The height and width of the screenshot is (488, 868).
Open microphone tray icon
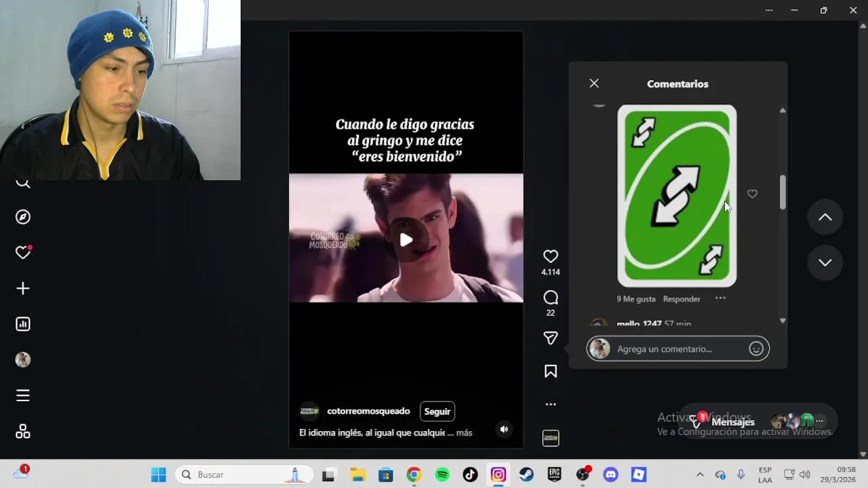[x=741, y=474]
